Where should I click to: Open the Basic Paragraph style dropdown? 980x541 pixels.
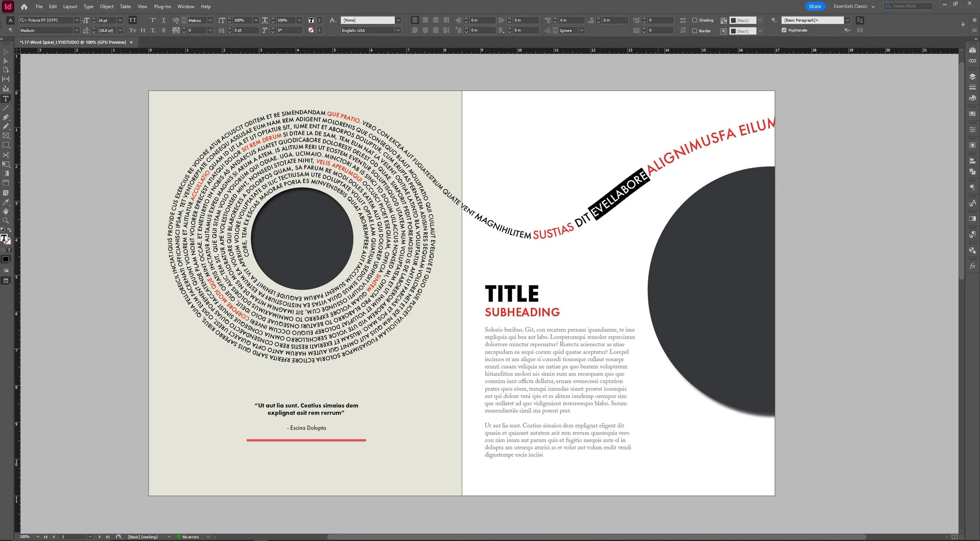tap(847, 20)
